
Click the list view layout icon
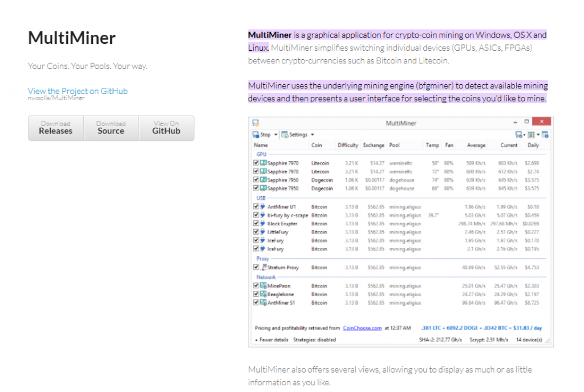pyautogui.click(x=532, y=134)
